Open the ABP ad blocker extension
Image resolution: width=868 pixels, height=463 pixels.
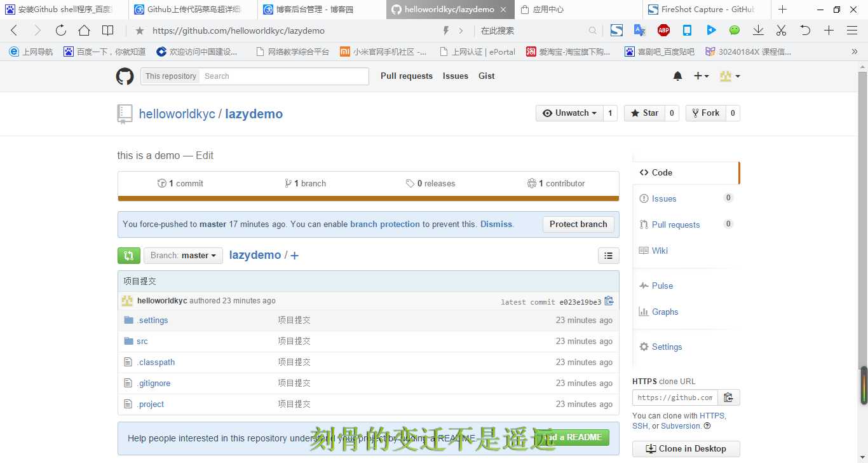coord(663,31)
